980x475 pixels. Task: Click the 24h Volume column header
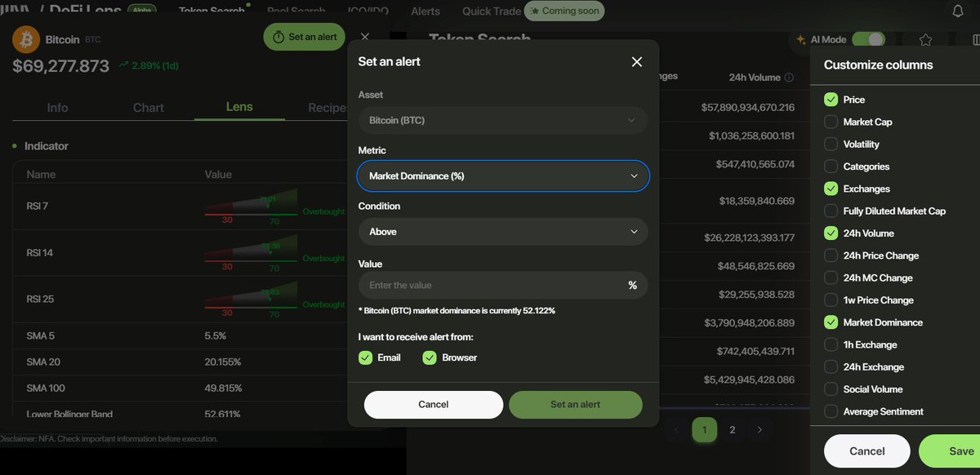(755, 78)
